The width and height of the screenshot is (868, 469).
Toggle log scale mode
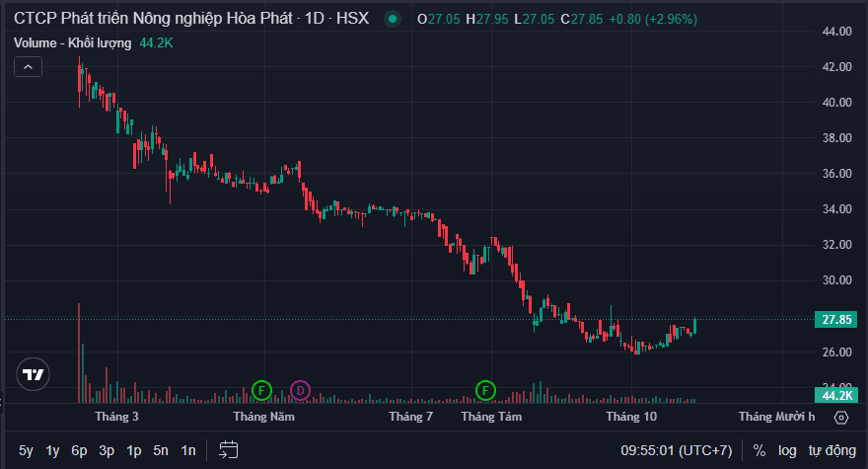tap(787, 450)
